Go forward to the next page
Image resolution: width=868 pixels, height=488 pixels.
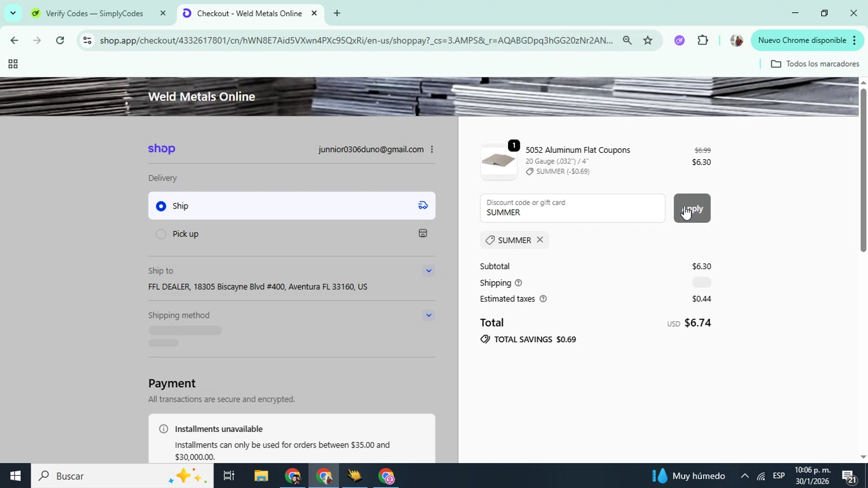tap(37, 41)
